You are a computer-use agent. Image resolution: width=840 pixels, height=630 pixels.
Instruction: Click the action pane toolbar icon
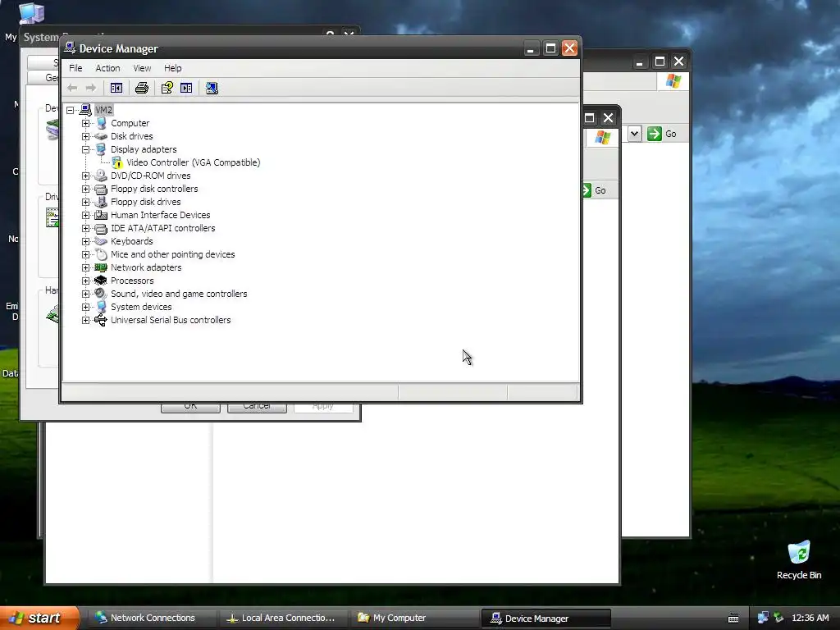pos(186,88)
